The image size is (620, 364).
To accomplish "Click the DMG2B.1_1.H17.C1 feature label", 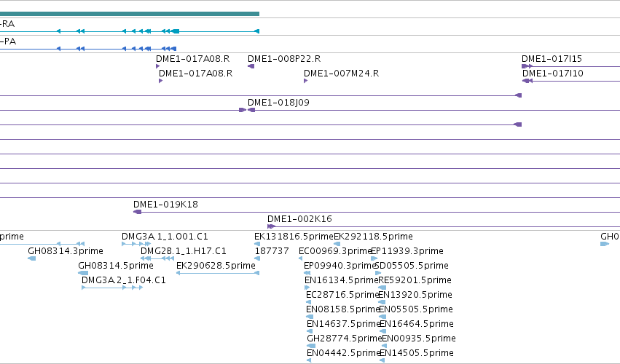I will pyautogui.click(x=183, y=251).
